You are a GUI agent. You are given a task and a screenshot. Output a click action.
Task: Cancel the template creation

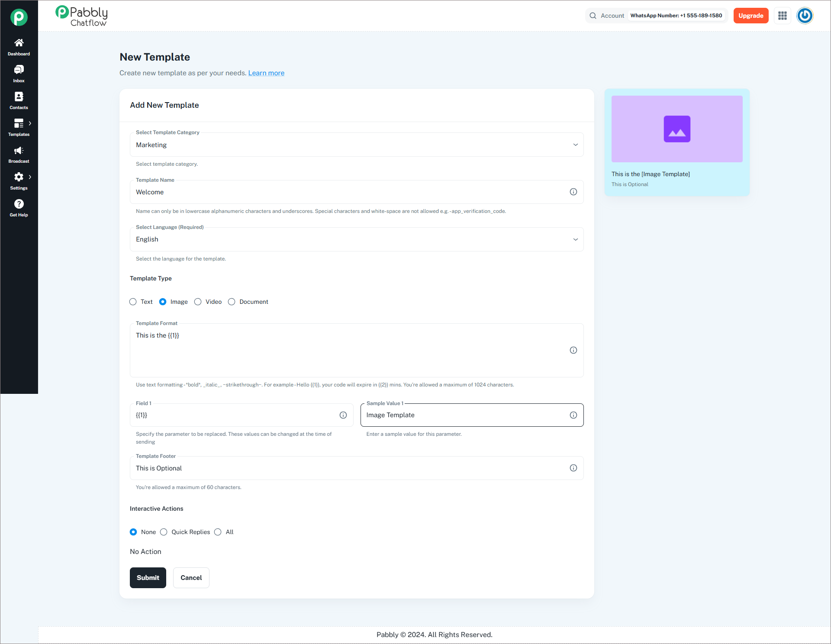pos(191,578)
